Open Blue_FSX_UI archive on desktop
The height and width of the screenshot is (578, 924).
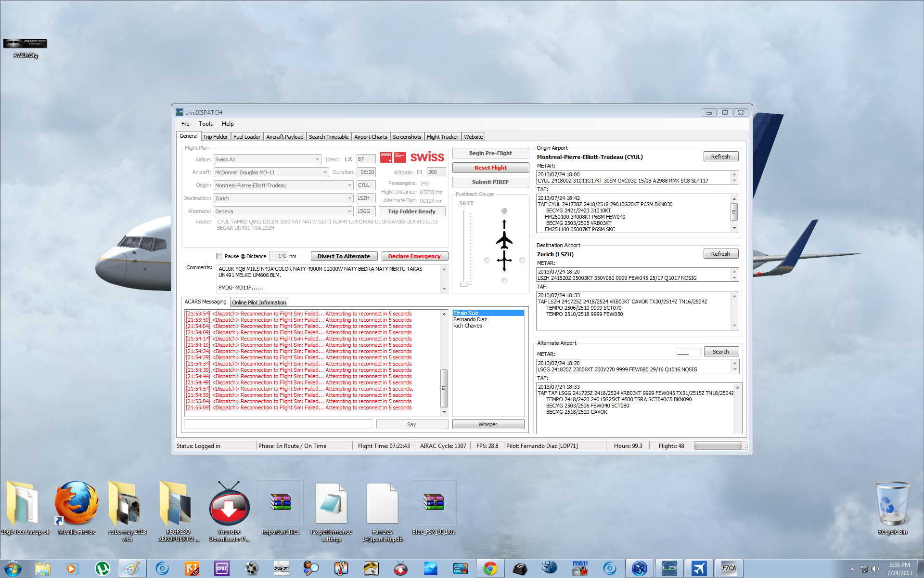coord(433,503)
